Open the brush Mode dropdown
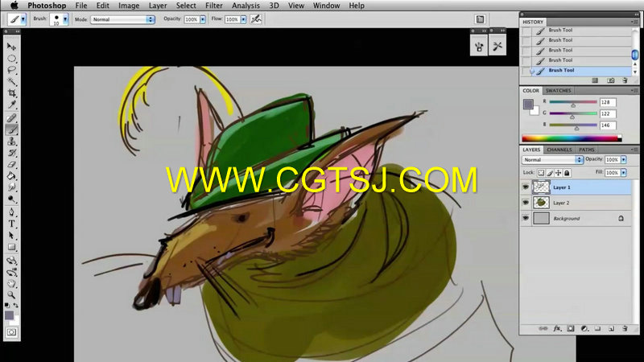 click(122, 19)
